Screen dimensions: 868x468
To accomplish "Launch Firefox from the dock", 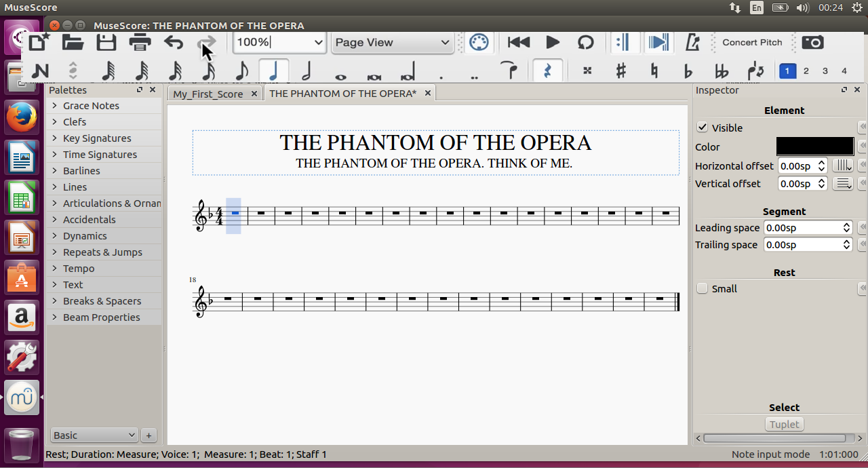I will 22,117.
